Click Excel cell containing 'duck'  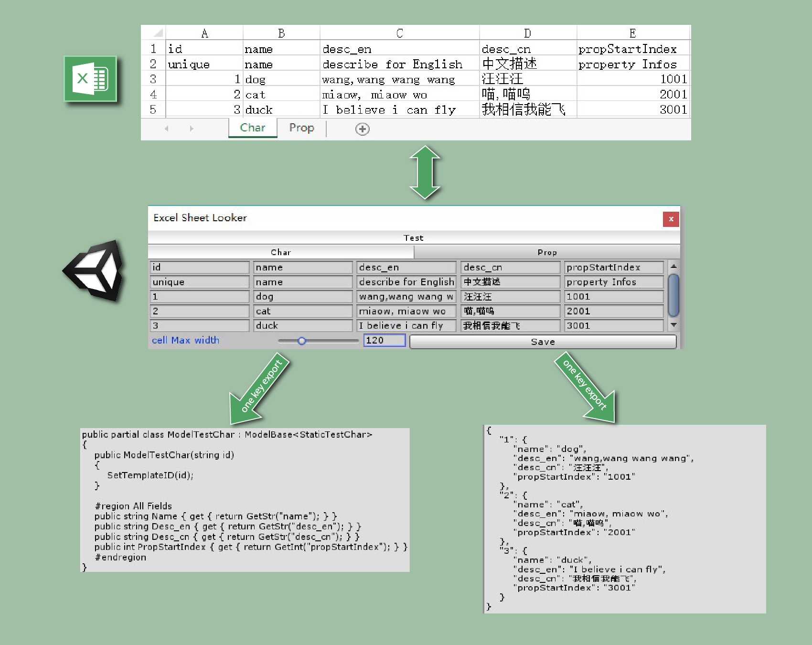click(x=281, y=109)
